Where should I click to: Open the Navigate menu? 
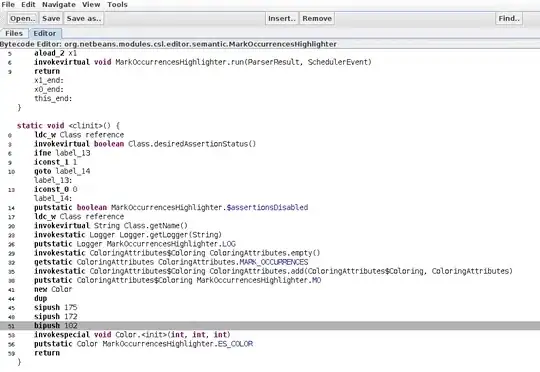point(59,4)
